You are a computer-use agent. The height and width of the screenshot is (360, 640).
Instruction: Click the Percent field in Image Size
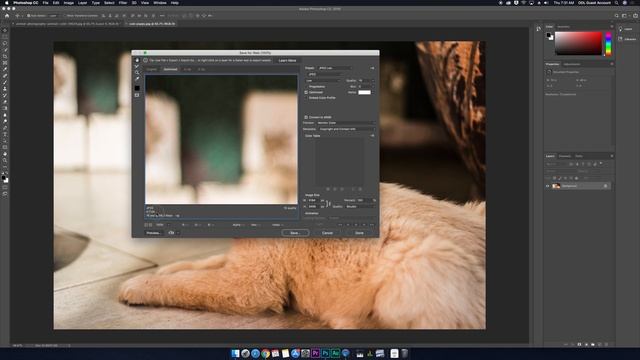(363, 200)
